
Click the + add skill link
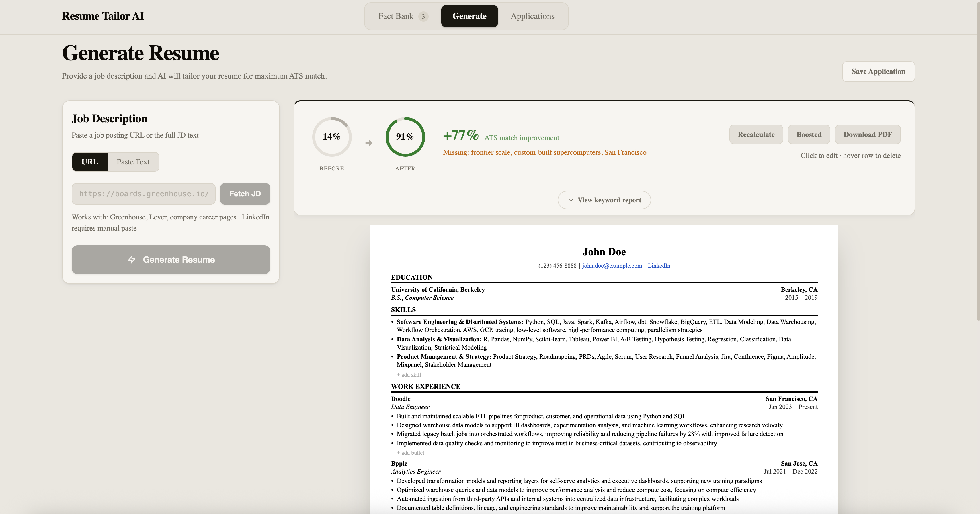[409, 374]
